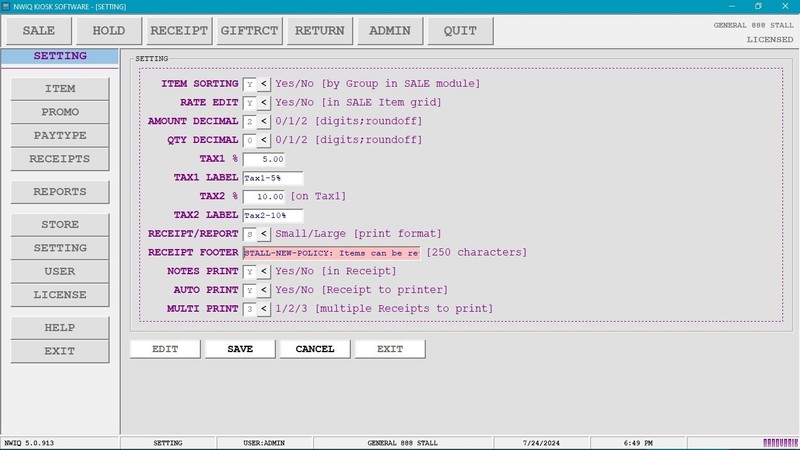Click the NOTES PRINT value box

tap(249, 271)
